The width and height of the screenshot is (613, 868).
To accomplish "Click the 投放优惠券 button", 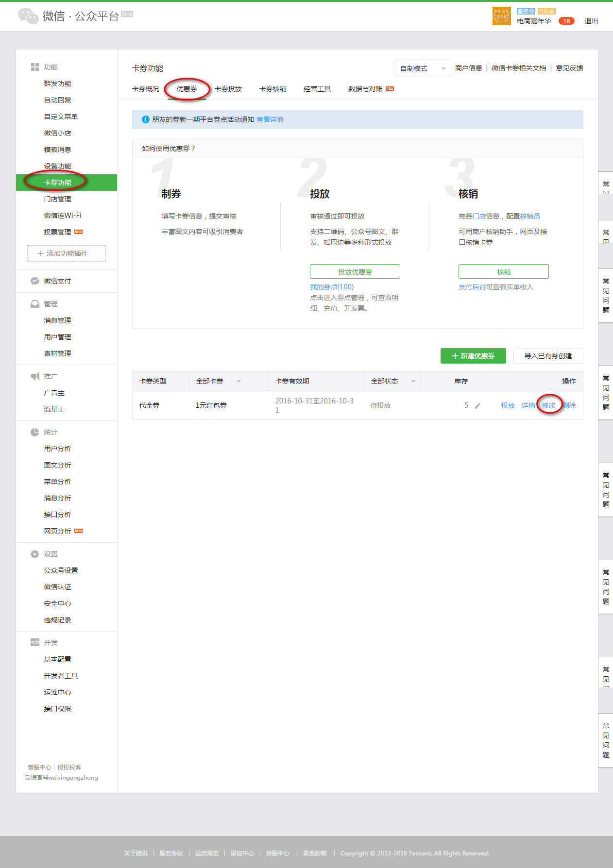I will click(355, 272).
